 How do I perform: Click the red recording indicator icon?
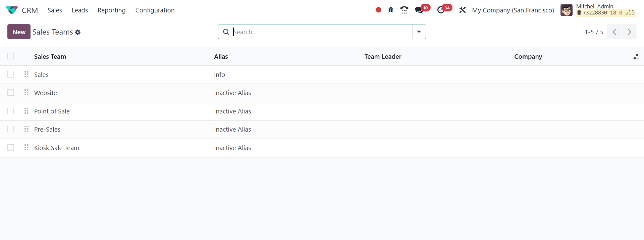tap(378, 10)
